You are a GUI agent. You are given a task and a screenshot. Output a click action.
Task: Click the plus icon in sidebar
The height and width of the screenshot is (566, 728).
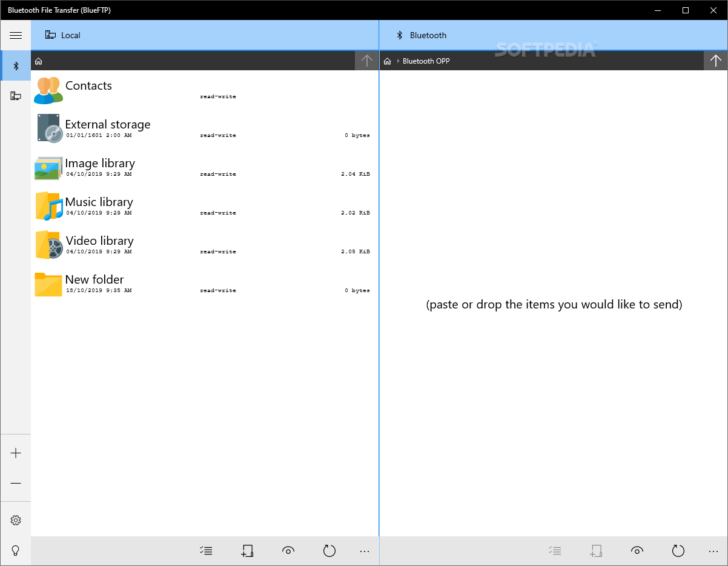16,453
